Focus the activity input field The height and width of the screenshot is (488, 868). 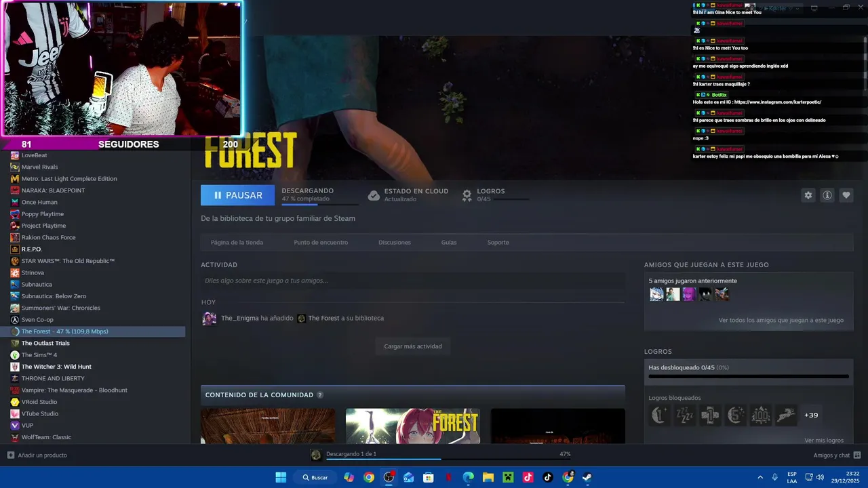412,281
